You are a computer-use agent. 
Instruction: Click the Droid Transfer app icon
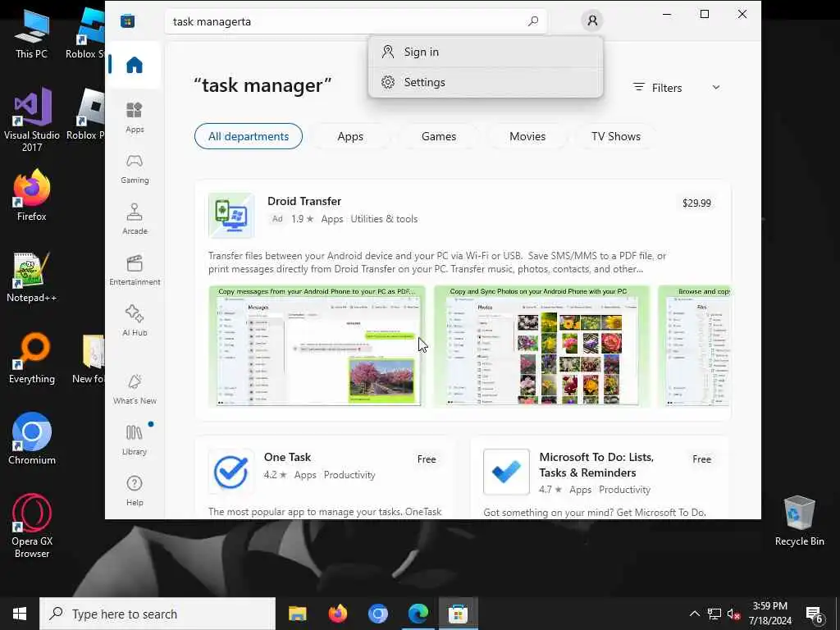coord(231,215)
